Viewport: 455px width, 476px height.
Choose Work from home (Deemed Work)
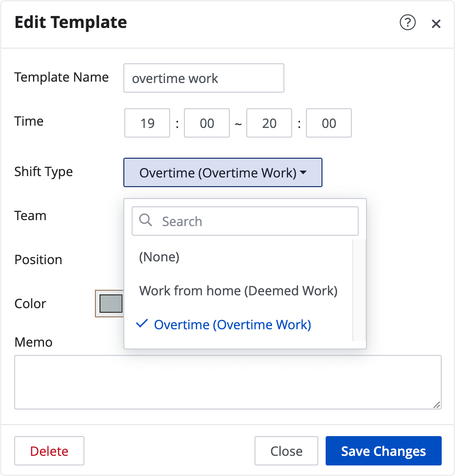click(x=238, y=291)
